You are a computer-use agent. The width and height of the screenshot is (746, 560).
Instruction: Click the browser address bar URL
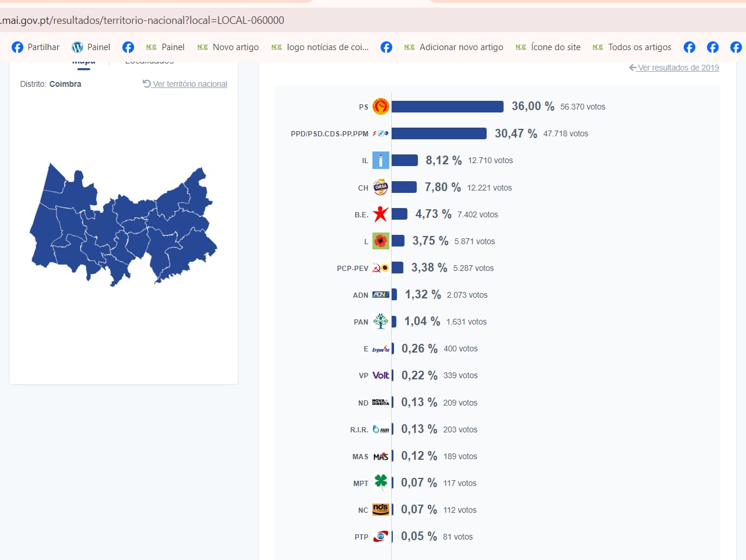coord(143,20)
